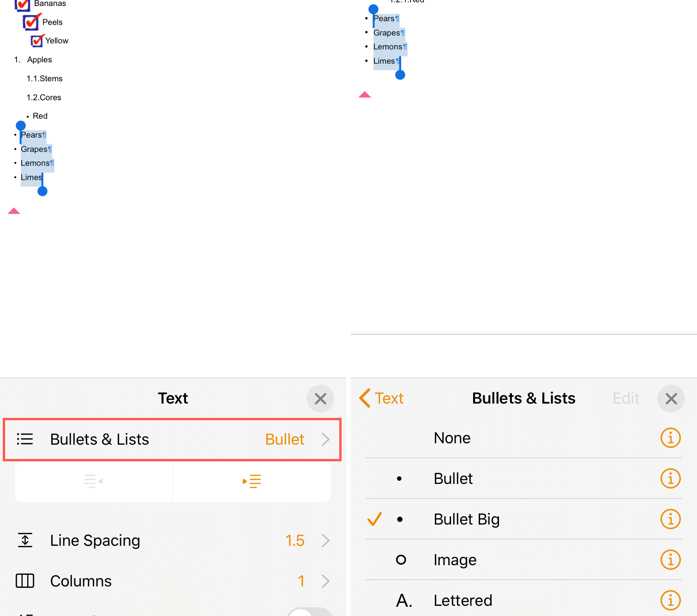Go back to the Text panel
Screen dimensions: 697x616
point(381,398)
